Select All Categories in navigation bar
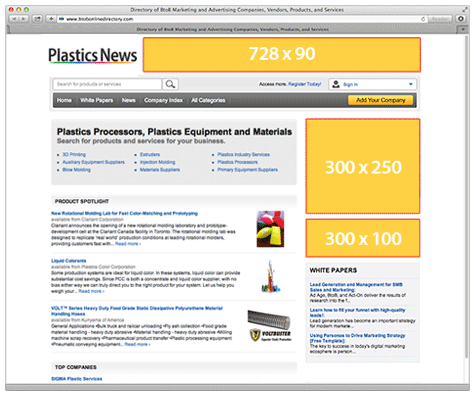The width and height of the screenshot is (474, 395). pyautogui.click(x=208, y=100)
